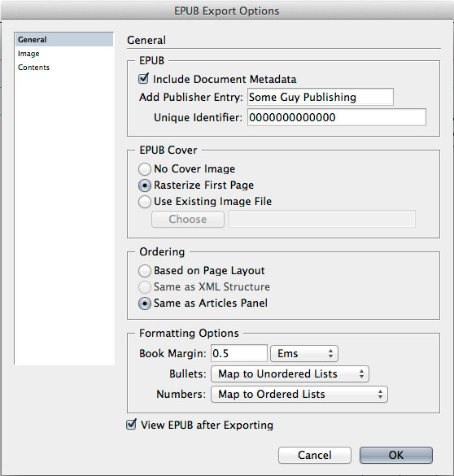
Task: Select No Cover Image radio button
Action: (145, 169)
